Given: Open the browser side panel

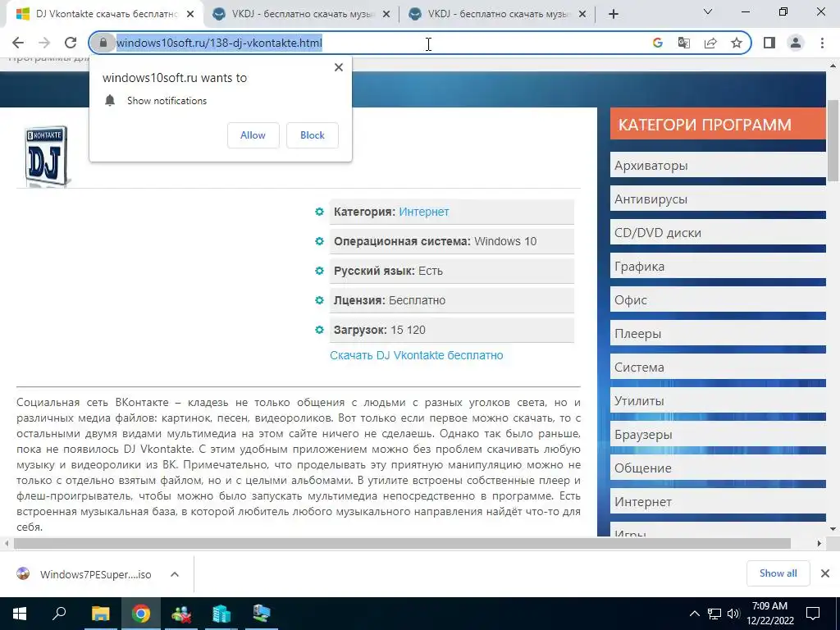Looking at the screenshot, I should point(769,43).
